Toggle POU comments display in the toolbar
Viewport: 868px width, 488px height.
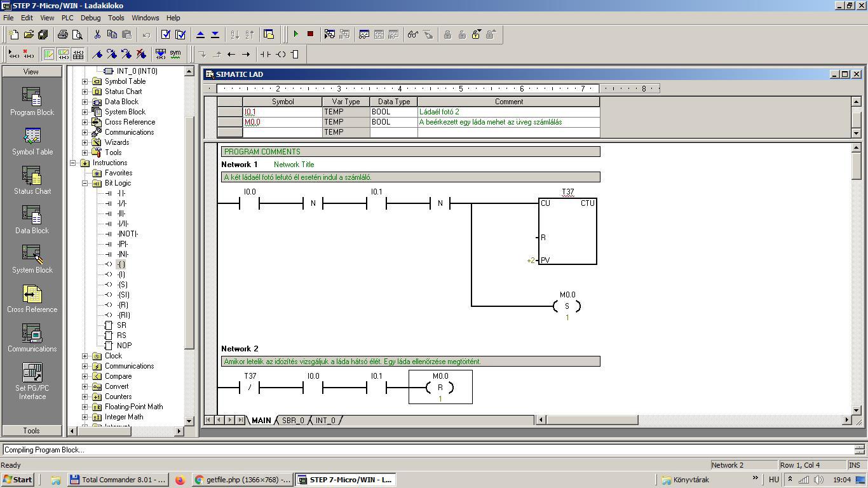[x=48, y=54]
